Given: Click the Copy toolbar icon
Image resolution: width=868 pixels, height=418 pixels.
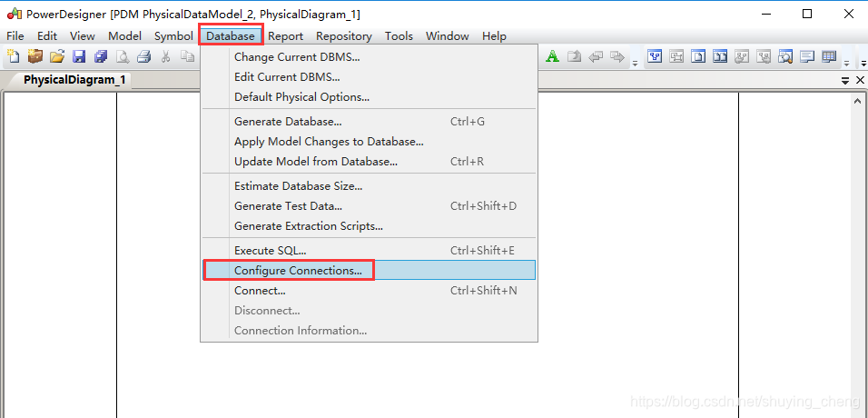Looking at the screenshot, I should (x=188, y=56).
